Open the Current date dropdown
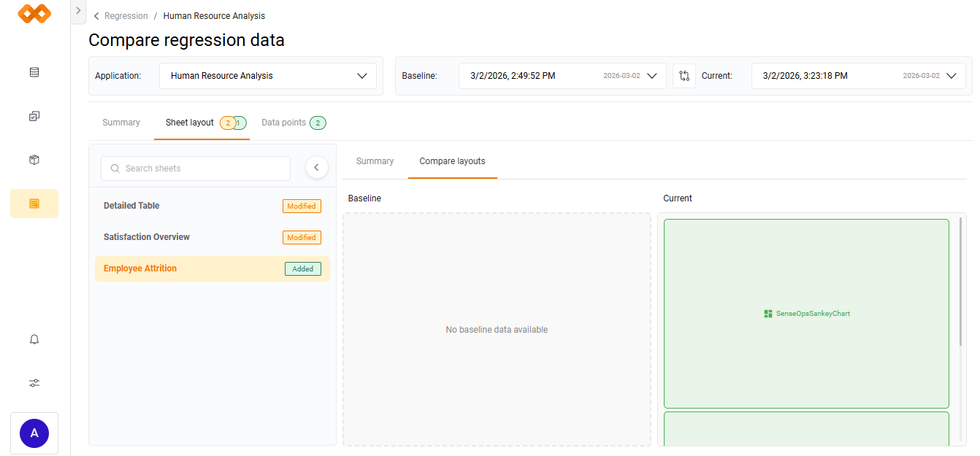 [x=951, y=75]
